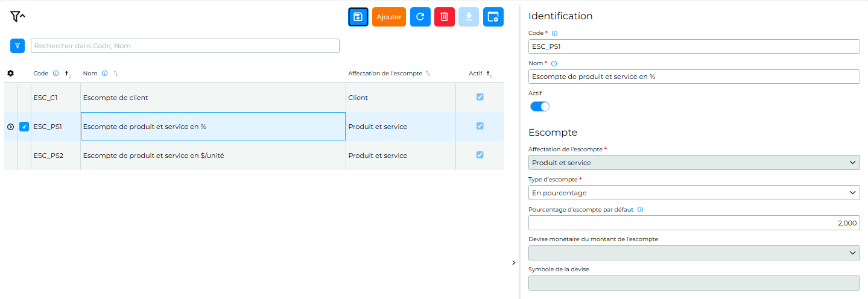The width and height of the screenshot is (868, 299).
Task: Select the ESC_PS2 code cell
Action: point(55,156)
